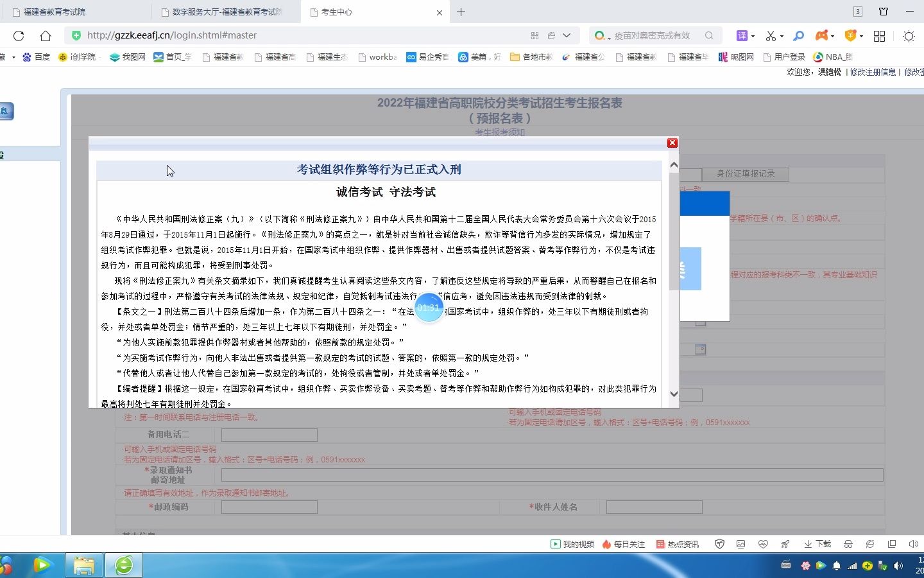Click the 身份证填报记录 button

click(745, 174)
